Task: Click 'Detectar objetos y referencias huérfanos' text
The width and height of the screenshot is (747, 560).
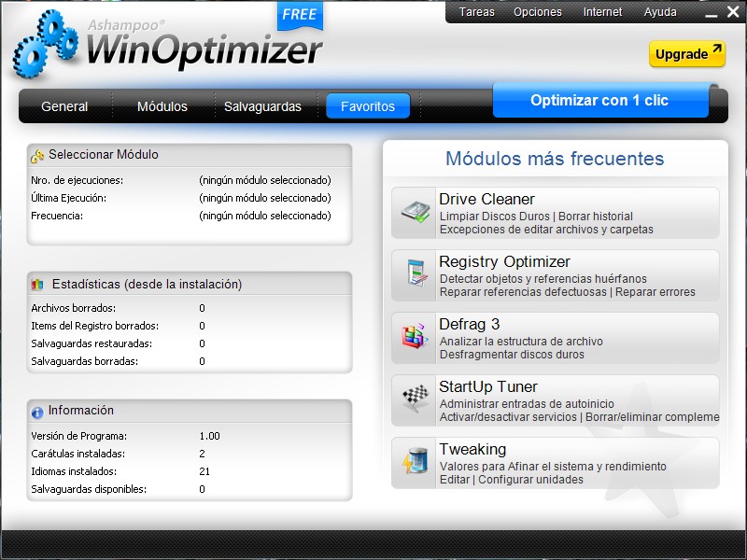Action: (x=543, y=278)
